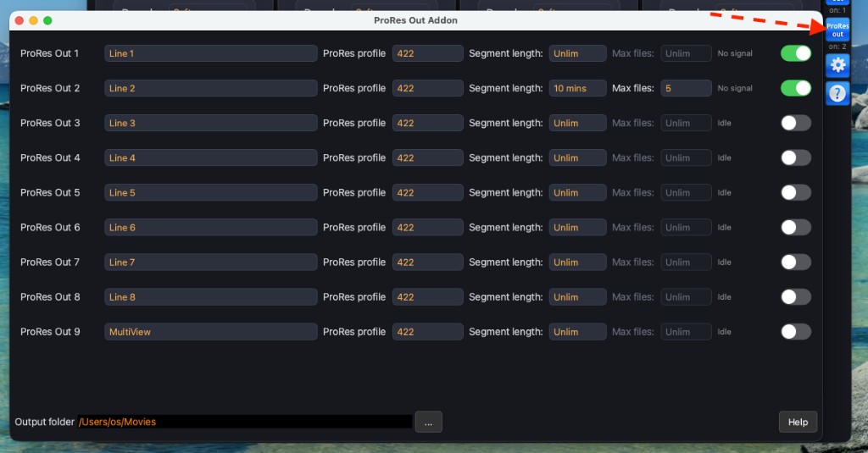
Task: Open the Line 8 source dropdown
Action: [211, 297]
